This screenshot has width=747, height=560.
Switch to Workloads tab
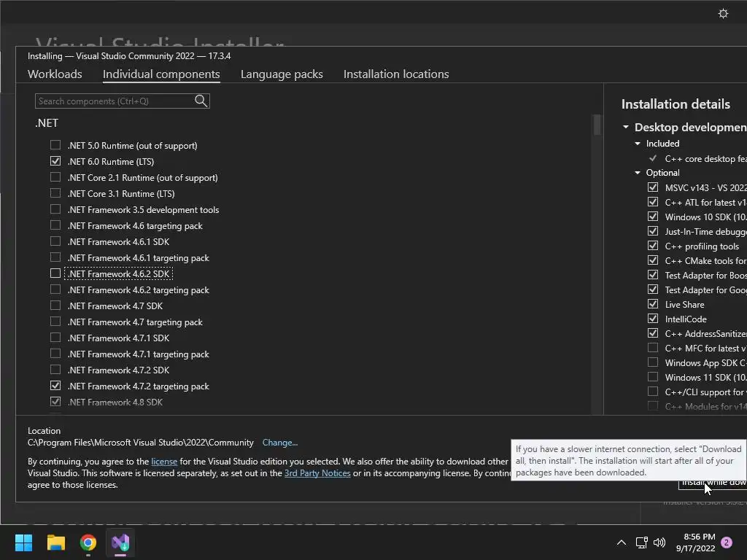coord(55,74)
